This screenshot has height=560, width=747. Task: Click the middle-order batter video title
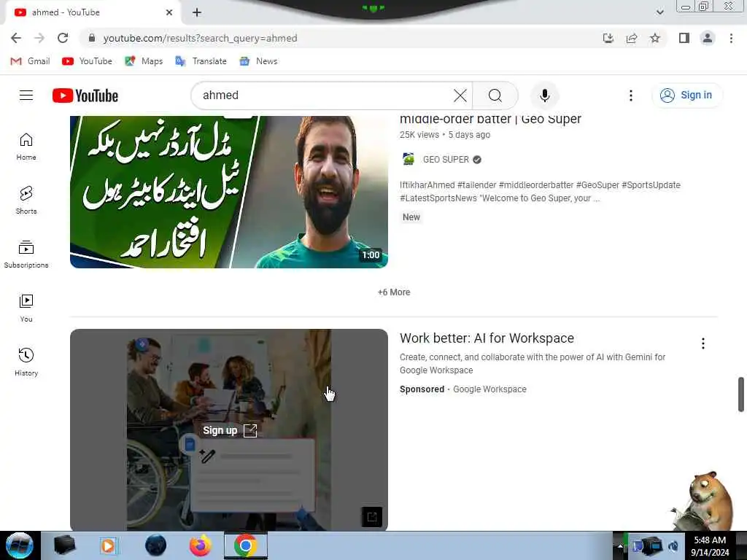pyautogui.click(x=490, y=120)
